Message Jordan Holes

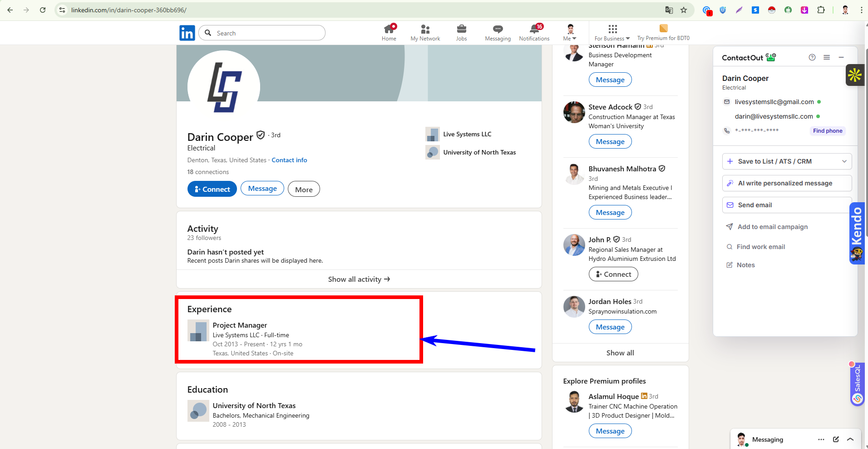coord(610,327)
